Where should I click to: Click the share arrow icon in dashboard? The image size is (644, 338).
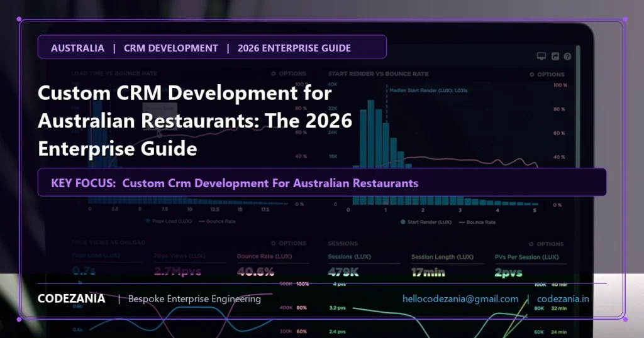pyautogui.click(x=555, y=56)
